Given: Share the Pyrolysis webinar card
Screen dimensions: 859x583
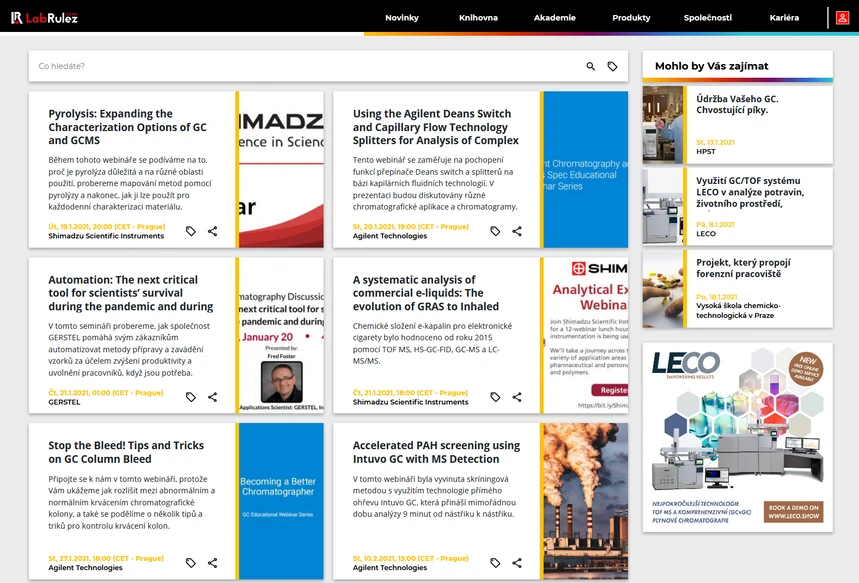Looking at the screenshot, I should [x=213, y=231].
